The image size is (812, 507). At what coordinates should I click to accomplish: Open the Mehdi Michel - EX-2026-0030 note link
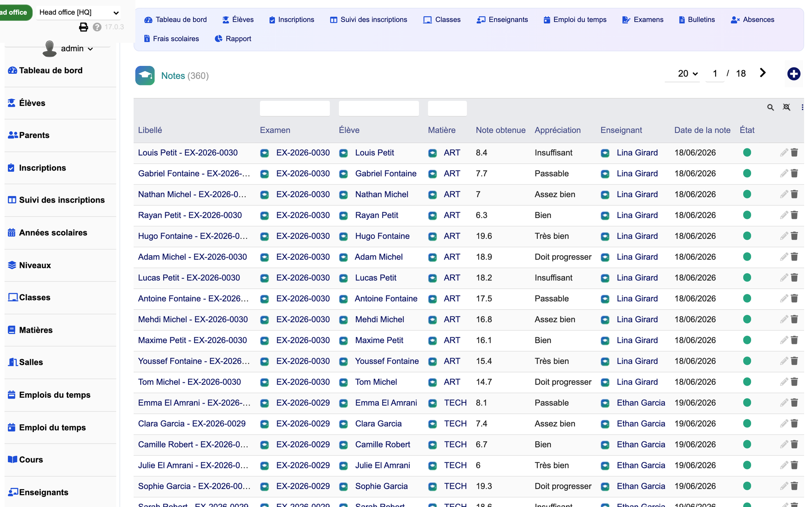coord(193,319)
